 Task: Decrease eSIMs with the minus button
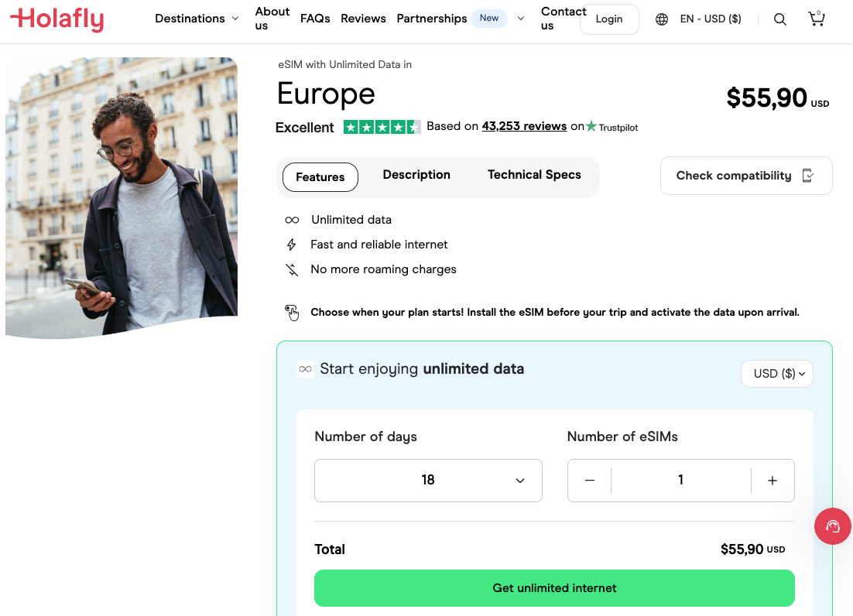590,481
